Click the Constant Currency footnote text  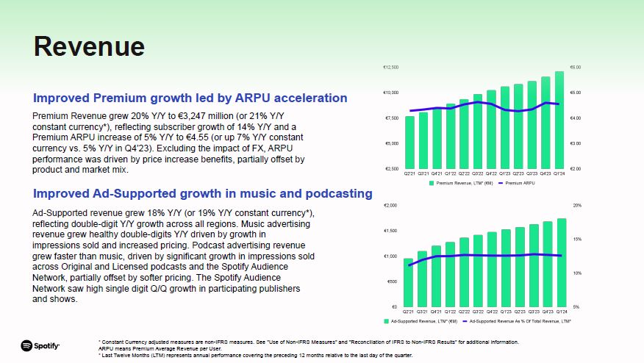308,342
